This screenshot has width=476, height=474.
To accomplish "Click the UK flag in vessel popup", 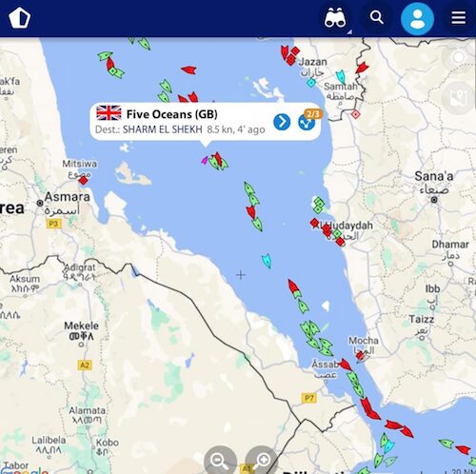I will pyautogui.click(x=109, y=113).
